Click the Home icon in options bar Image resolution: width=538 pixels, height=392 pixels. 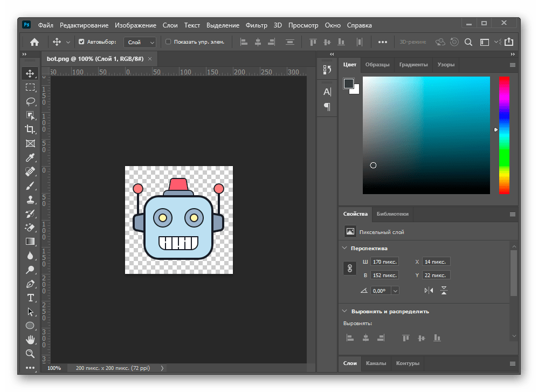click(x=35, y=42)
